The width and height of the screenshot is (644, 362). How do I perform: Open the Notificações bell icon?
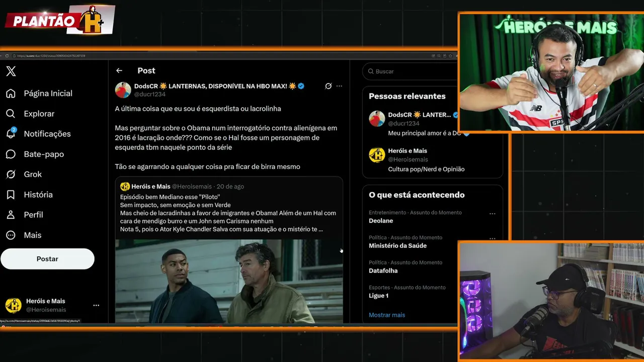coord(11,134)
